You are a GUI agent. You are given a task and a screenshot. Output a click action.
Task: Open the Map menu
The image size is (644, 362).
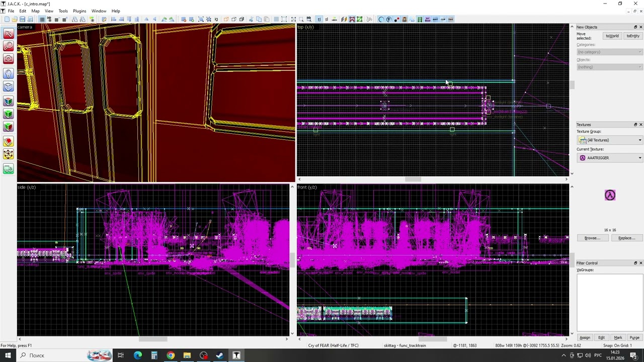pos(35,11)
